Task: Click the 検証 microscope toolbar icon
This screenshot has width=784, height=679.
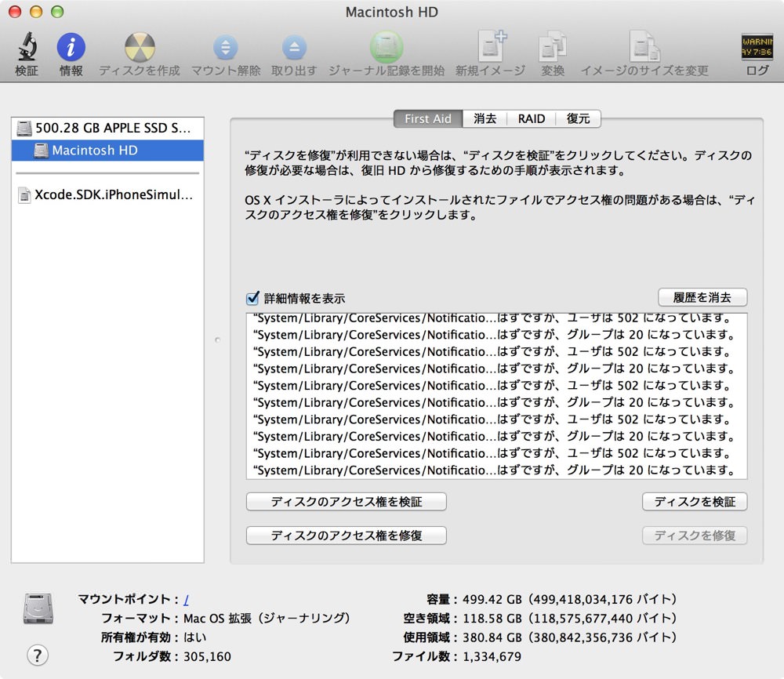Action: point(27,47)
